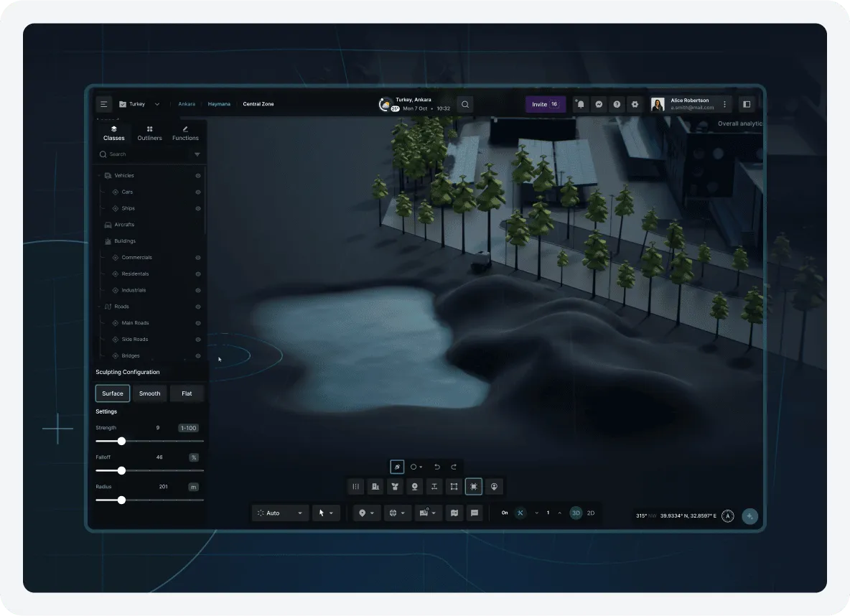Screen dimensions: 850x616
Task: Select the Flat sculpting mode
Action: (187, 393)
